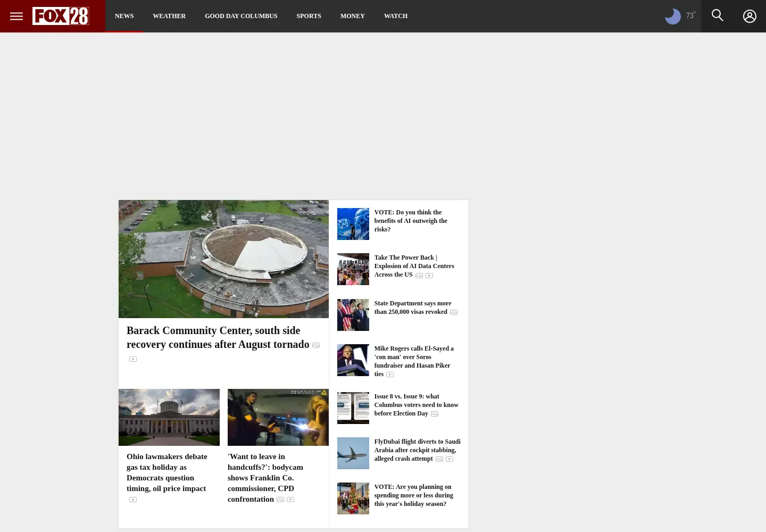Read Barack Community Center tornado recovery story
Viewport: 766px width, 532px height.
(218, 337)
